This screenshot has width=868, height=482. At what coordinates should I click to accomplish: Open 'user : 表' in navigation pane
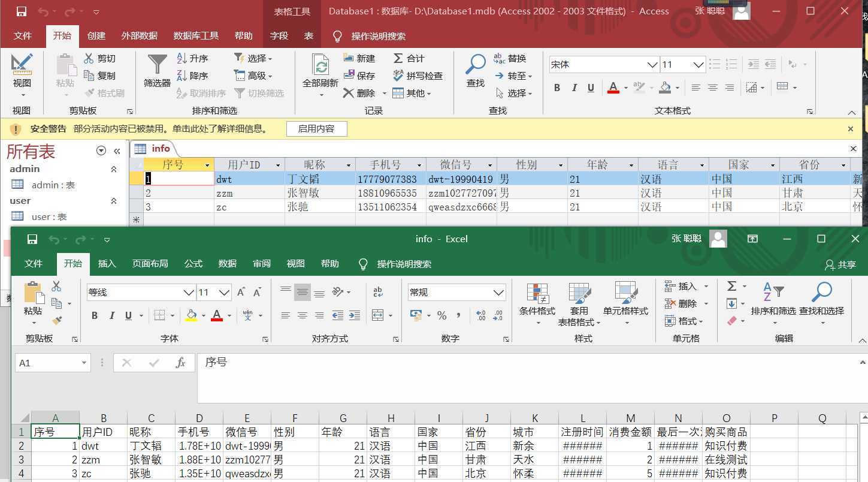coord(49,216)
